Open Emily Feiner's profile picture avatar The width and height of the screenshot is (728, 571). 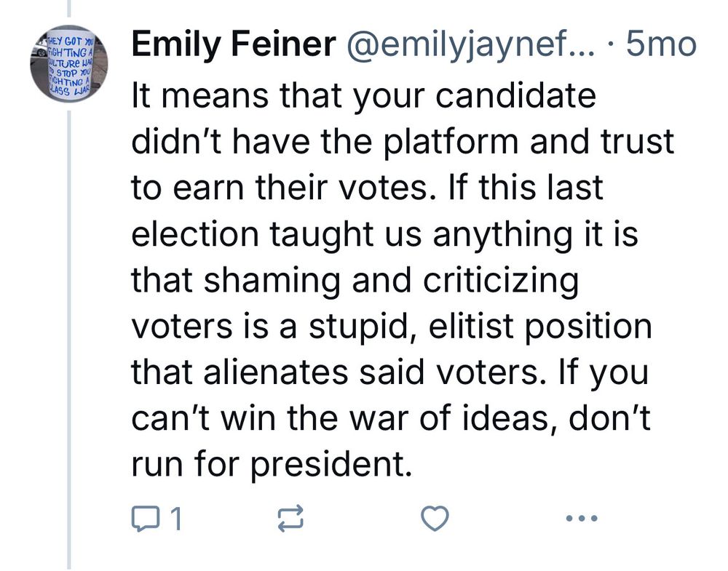pos(70,63)
